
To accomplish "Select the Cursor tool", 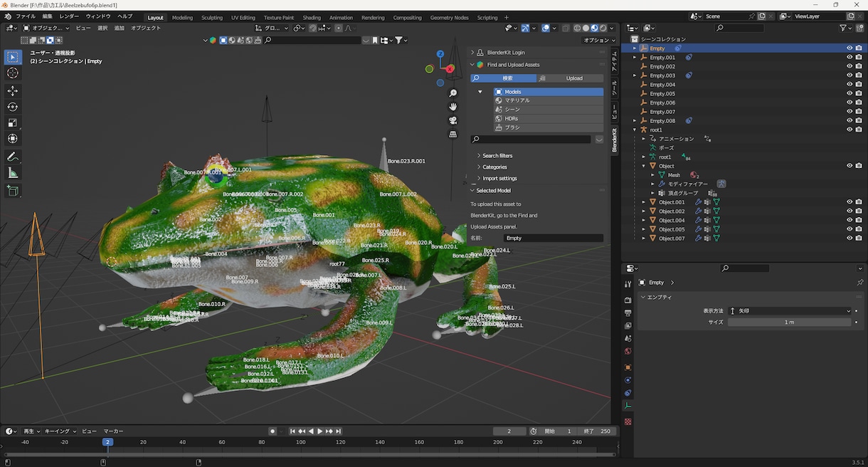I will [x=13, y=73].
